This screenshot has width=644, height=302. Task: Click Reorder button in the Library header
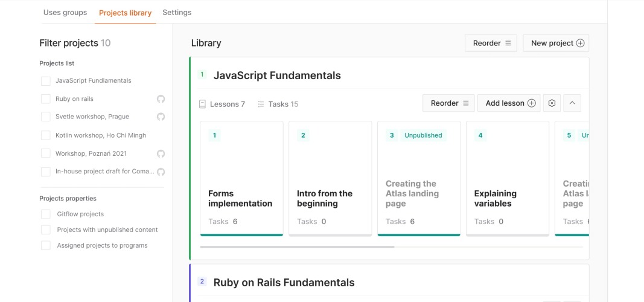tap(491, 43)
